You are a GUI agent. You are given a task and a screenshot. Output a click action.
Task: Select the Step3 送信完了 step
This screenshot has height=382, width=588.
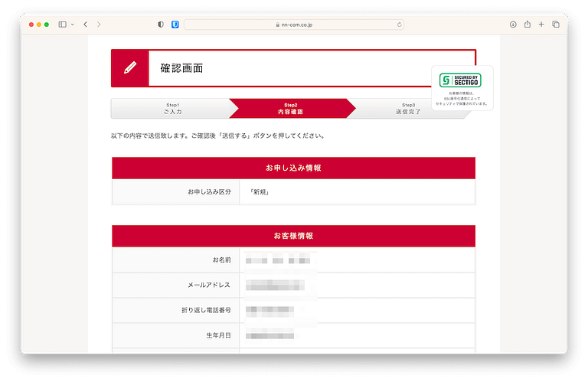click(408, 108)
